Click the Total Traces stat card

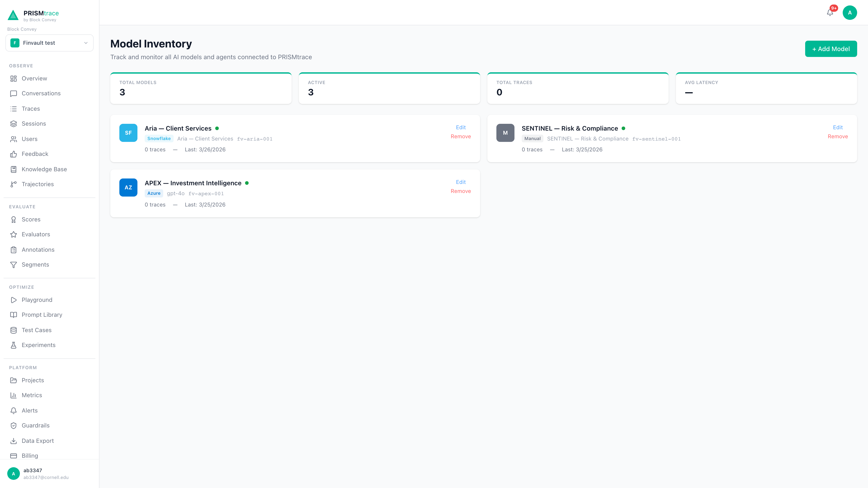click(x=578, y=89)
